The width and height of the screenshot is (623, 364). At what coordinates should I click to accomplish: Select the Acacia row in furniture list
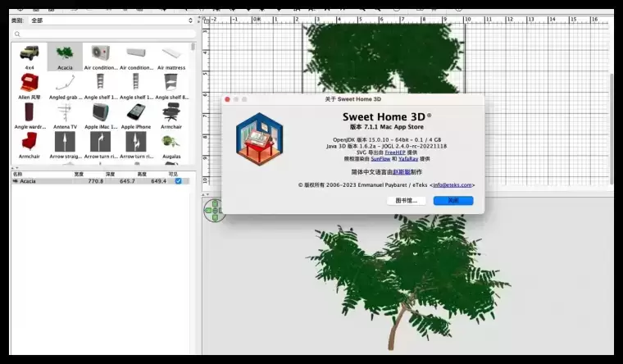101,181
